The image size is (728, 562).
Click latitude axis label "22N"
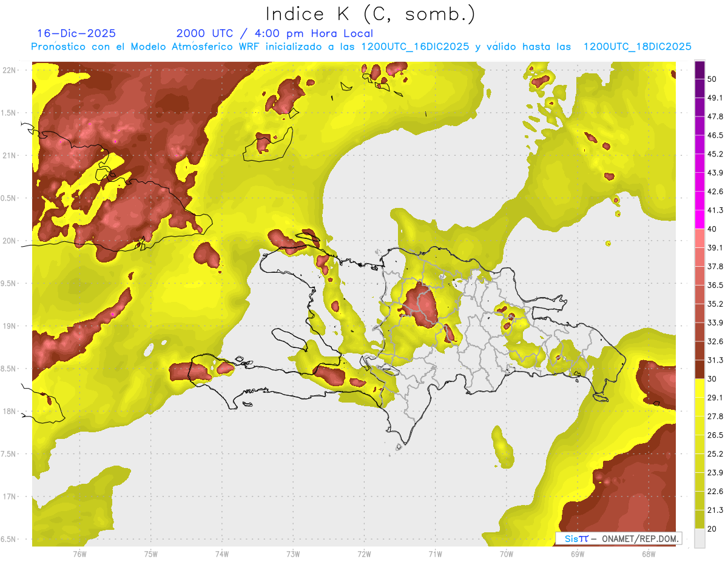click(x=9, y=70)
